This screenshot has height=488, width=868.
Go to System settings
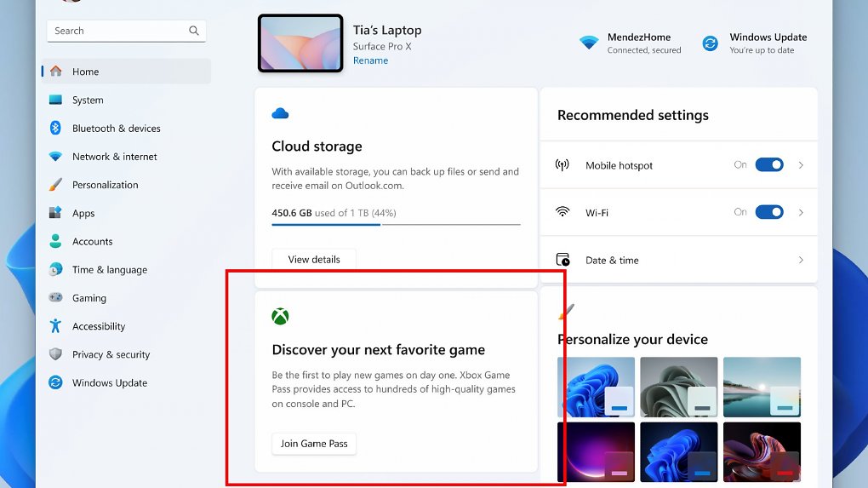click(126, 100)
